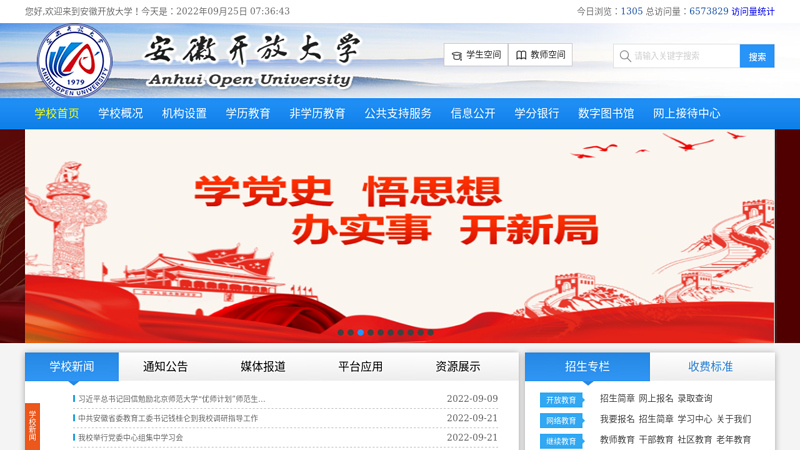Switch to the 资源展示 tab
This screenshot has width=800, height=450.
point(458,366)
